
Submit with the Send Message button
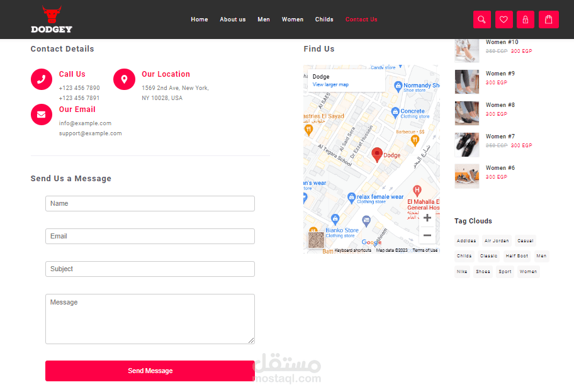(x=150, y=371)
